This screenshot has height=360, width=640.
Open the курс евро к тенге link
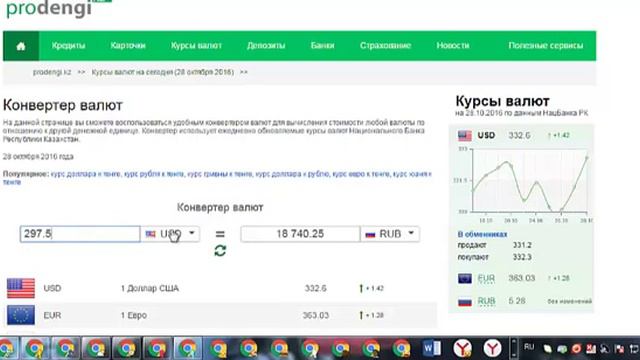coord(361,174)
